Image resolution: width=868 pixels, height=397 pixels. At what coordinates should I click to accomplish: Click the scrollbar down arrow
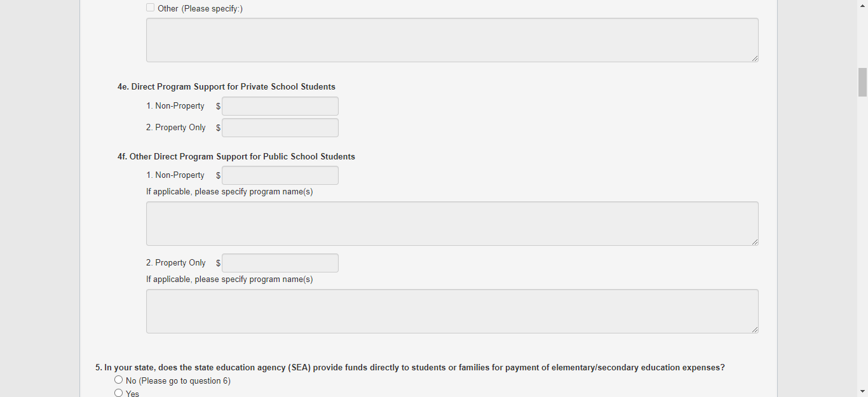862,391
